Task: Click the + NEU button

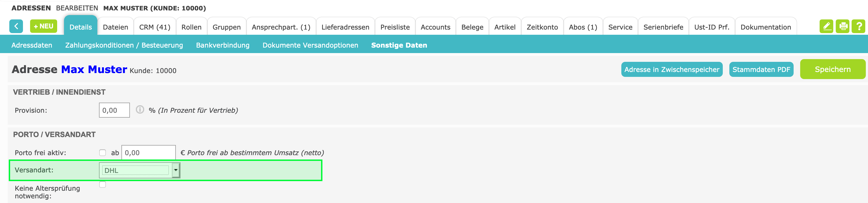Action: tap(43, 26)
